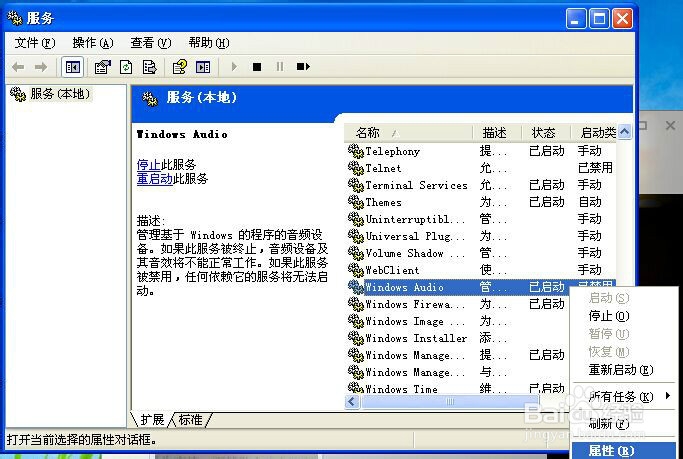Click the Pause Service toolbar button
Viewport: 683px width, 459px height.
[x=280, y=67]
